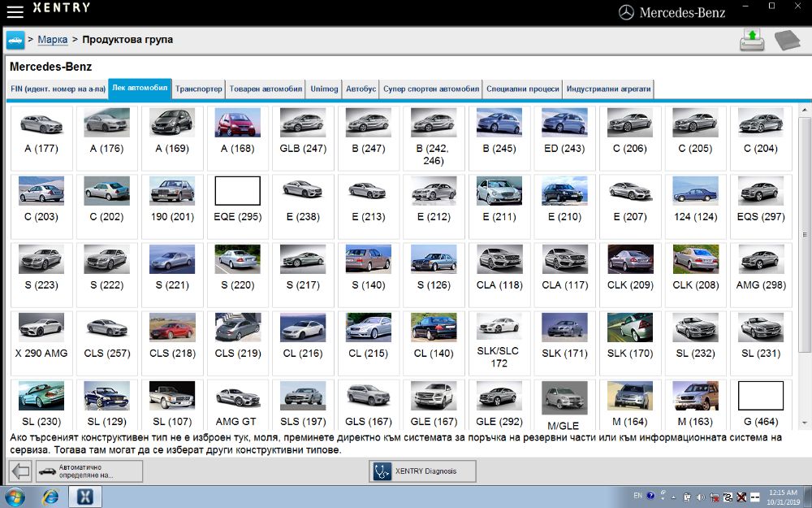
Task: Open the Unimog tab
Action: (324, 89)
